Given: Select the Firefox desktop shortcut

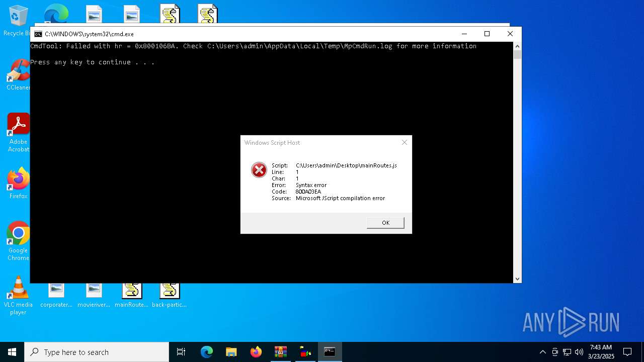Looking at the screenshot, I should [x=18, y=183].
